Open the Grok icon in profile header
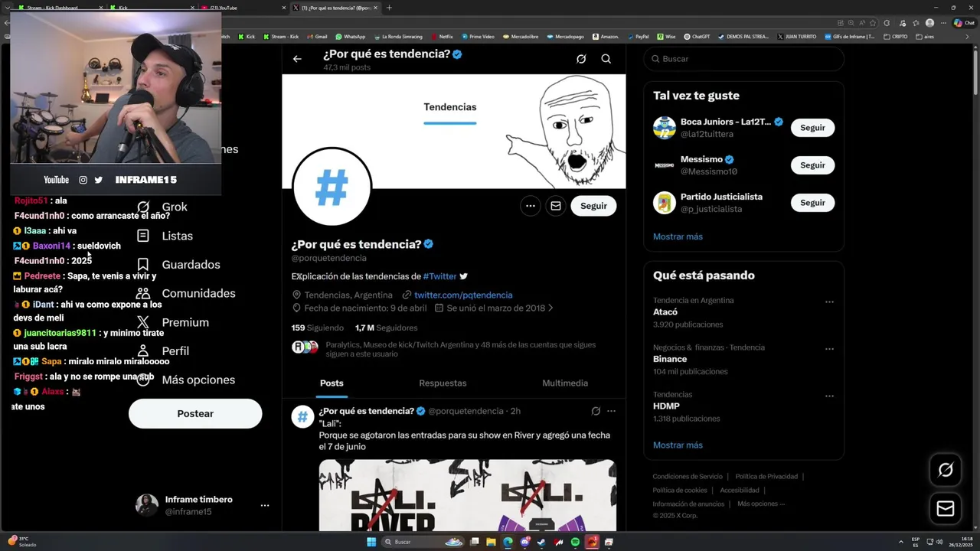Viewport: 980px width, 551px height. point(581,59)
